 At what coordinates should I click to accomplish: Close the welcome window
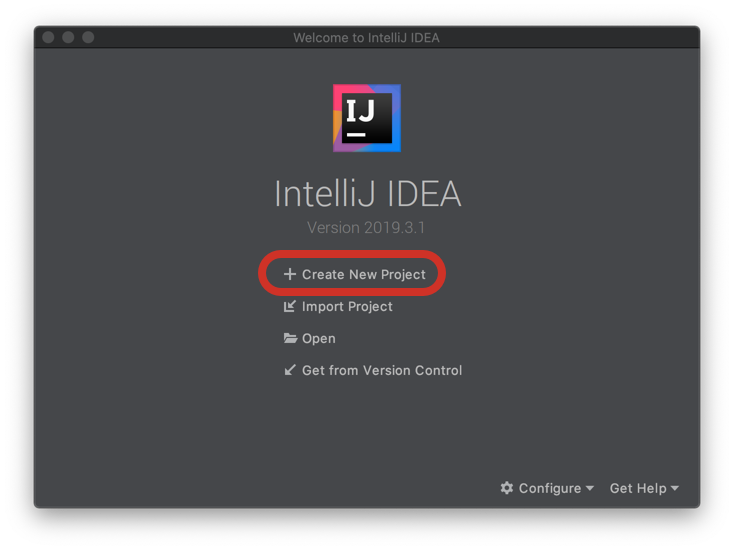(x=48, y=37)
